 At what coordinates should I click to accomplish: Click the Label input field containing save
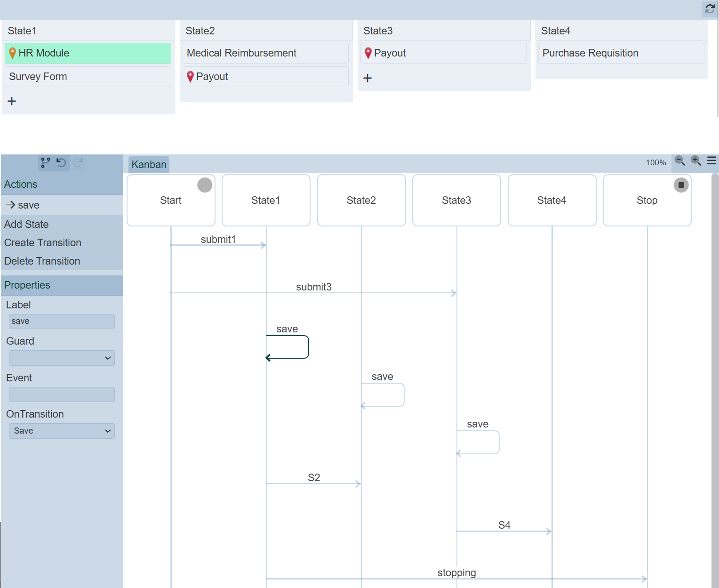tap(62, 322)
